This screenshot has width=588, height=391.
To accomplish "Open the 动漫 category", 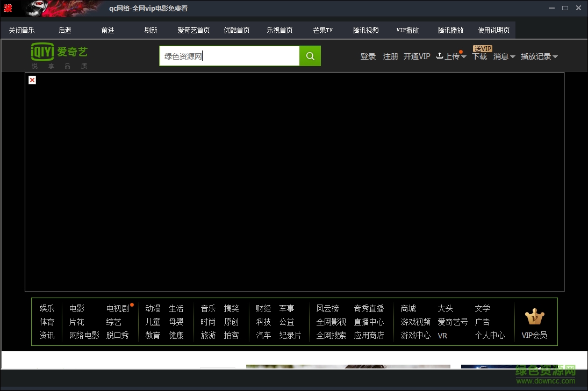I will 153,308.
